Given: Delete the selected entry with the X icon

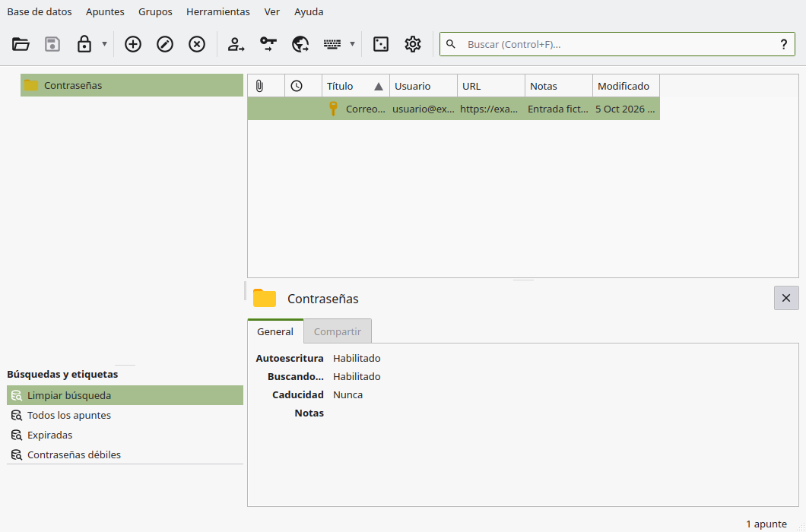Looking at the screenshot, I should [x=197, y=44].
